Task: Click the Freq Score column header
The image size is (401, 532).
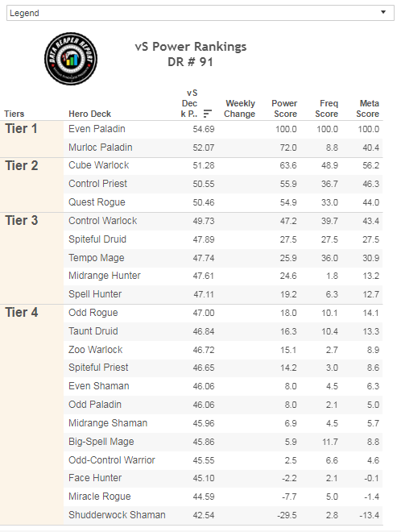Action: [326, 109]
